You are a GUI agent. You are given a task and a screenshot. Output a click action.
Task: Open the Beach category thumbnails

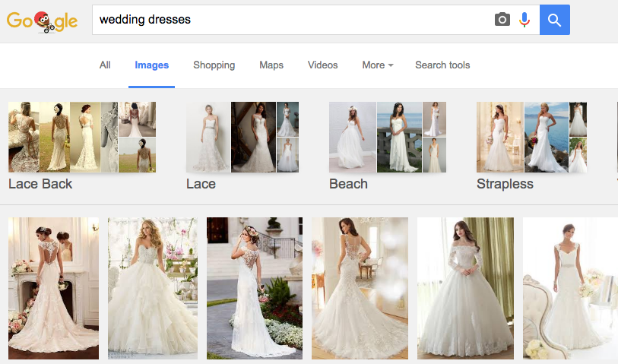tap(388, 137)
